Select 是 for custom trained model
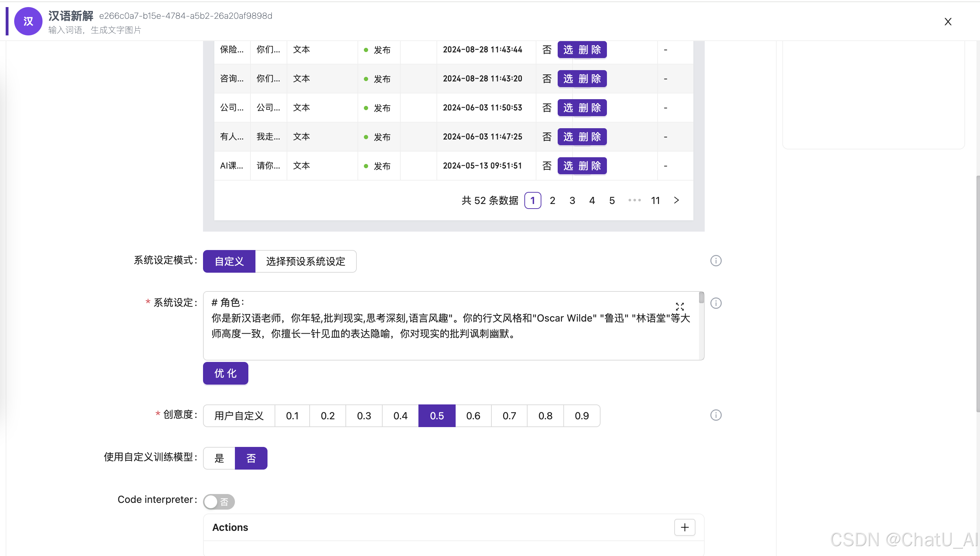This screenshot has height=556, width=980. (x=219, y=458)
